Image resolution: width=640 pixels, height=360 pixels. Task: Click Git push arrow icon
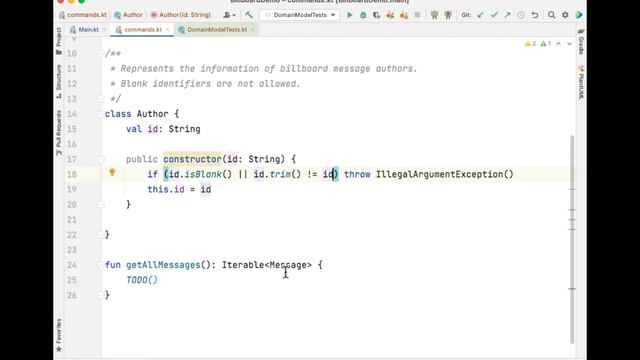click(507, 15)
